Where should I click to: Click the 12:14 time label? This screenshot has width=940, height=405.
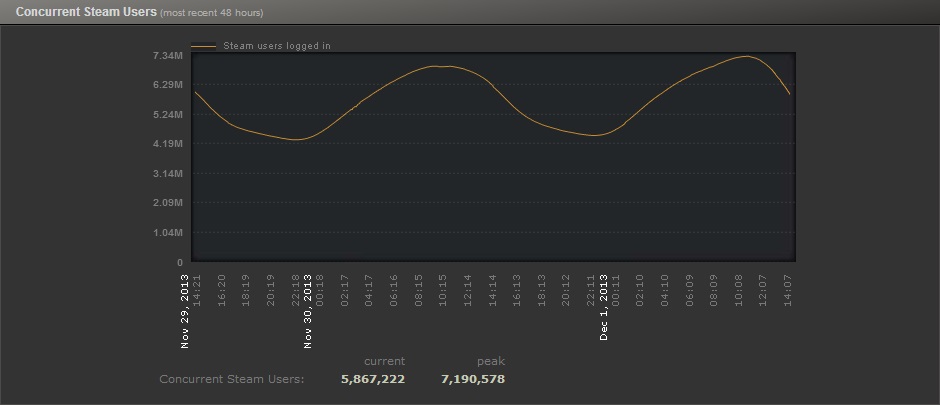click(468, 291)
